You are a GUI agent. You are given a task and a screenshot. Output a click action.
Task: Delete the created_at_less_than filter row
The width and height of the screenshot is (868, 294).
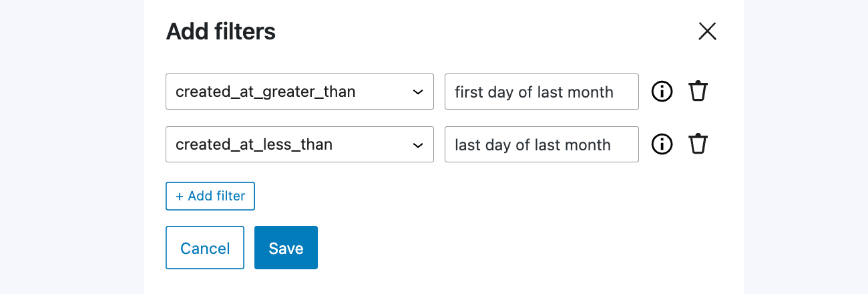[698, 144]
